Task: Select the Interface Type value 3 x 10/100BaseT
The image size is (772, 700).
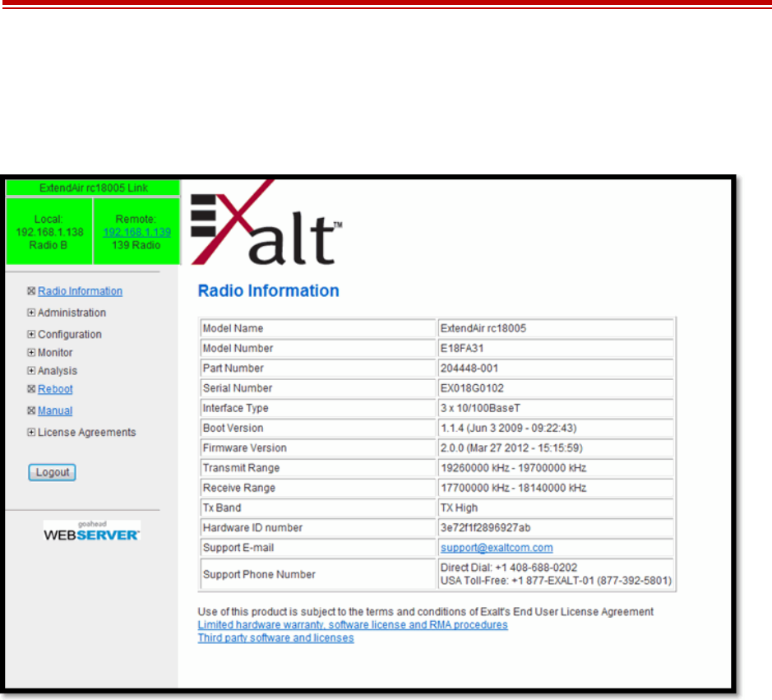Action: [480, 408]
